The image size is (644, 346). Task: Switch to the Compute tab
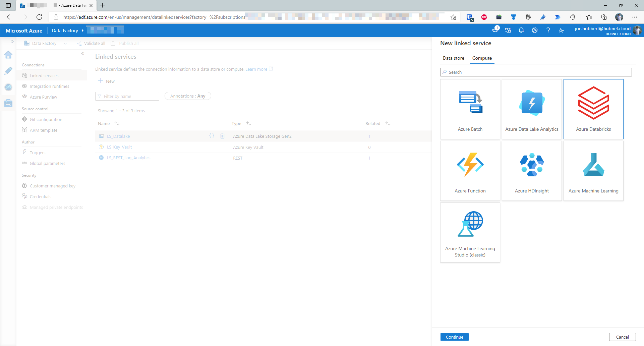coord(482,58)
